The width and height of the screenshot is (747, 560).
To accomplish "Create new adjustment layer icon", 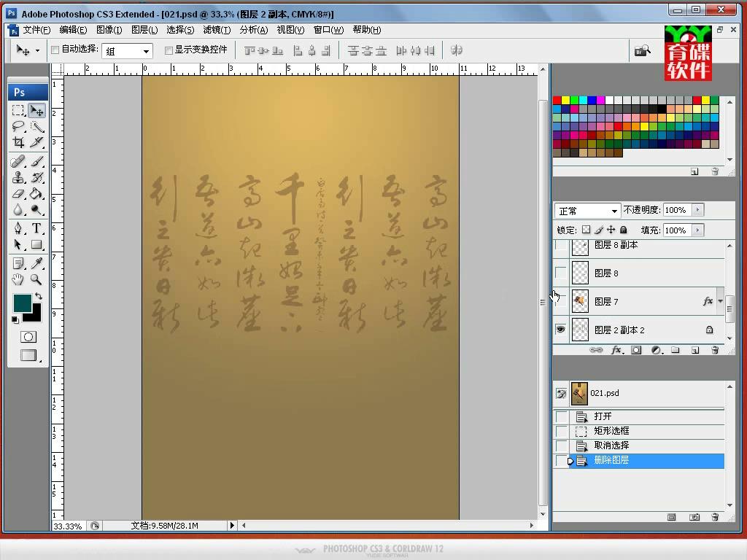I will coord(657,350).
